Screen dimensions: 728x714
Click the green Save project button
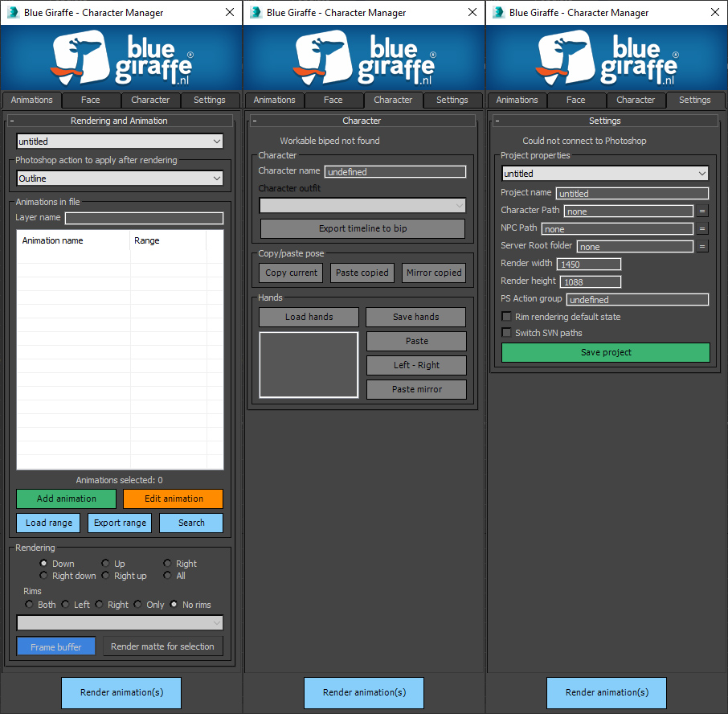(605, 352)
